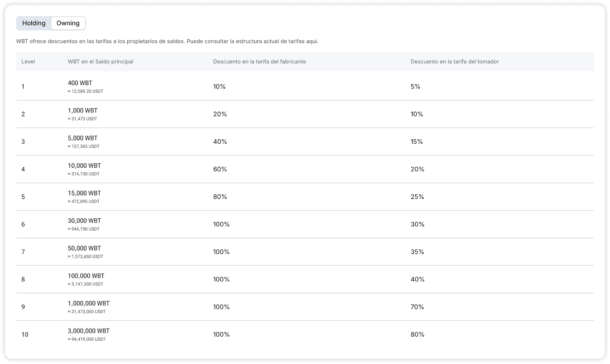
Task: Click the 80% taker discount value
Action: (x=417, y=334)
